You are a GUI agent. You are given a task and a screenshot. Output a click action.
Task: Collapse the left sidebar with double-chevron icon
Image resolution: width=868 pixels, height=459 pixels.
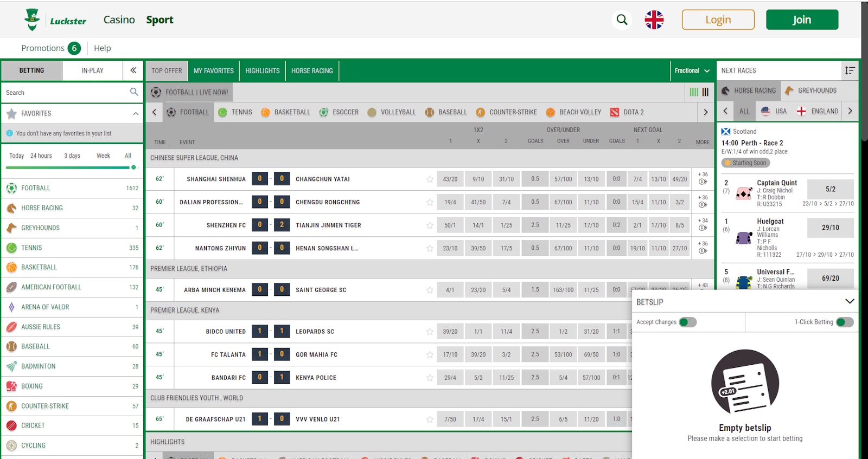point(133,70)
